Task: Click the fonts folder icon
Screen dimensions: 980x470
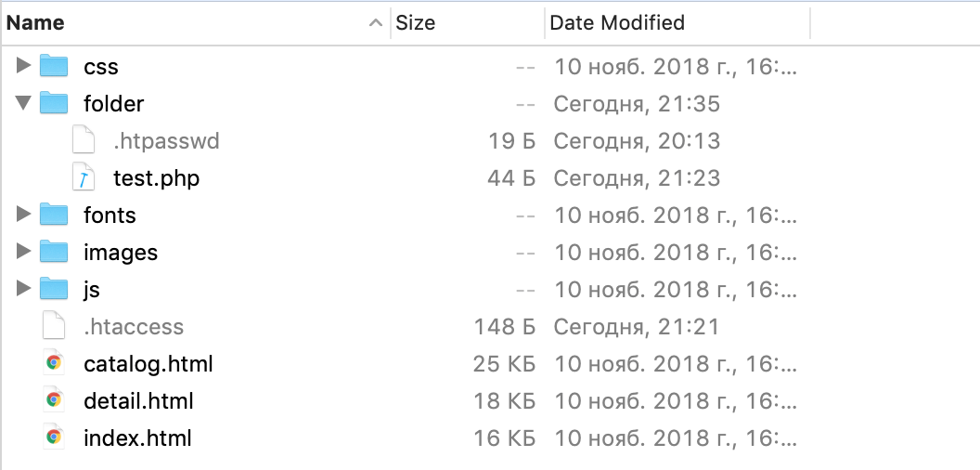Action: pyautogui.click(x=54, y=215)
